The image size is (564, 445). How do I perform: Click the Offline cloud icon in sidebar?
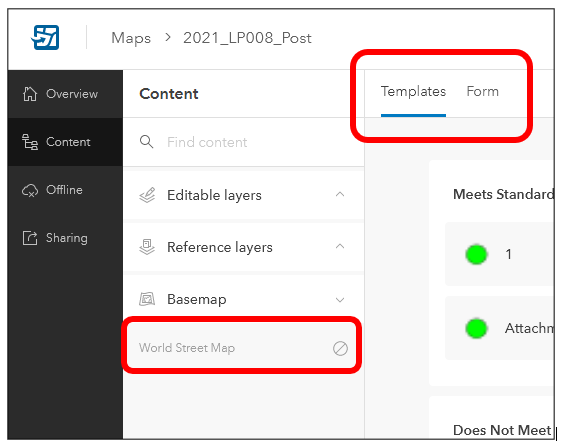point(30,190)
